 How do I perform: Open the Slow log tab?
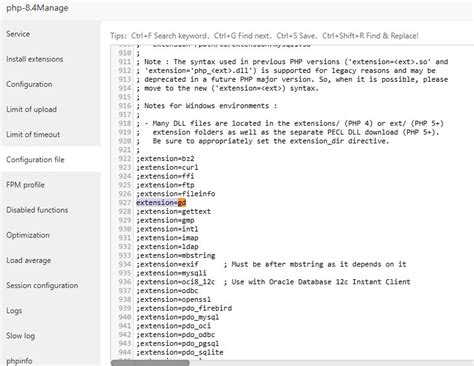coord(20,336)
